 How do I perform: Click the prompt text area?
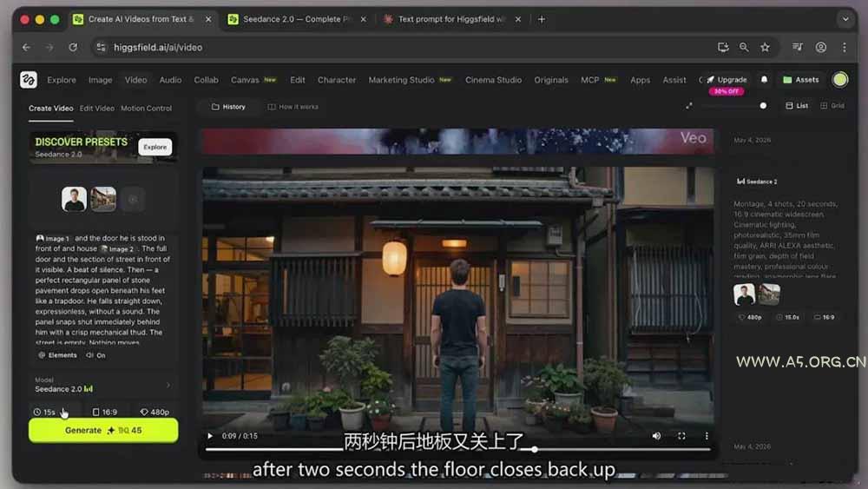[x=103, y=289]
